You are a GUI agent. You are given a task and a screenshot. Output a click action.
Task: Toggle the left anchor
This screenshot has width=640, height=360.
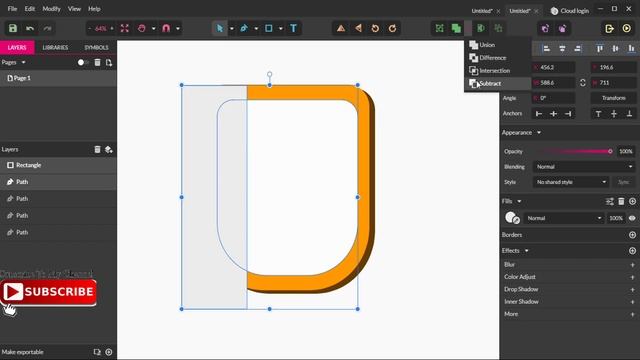(539, 113)
